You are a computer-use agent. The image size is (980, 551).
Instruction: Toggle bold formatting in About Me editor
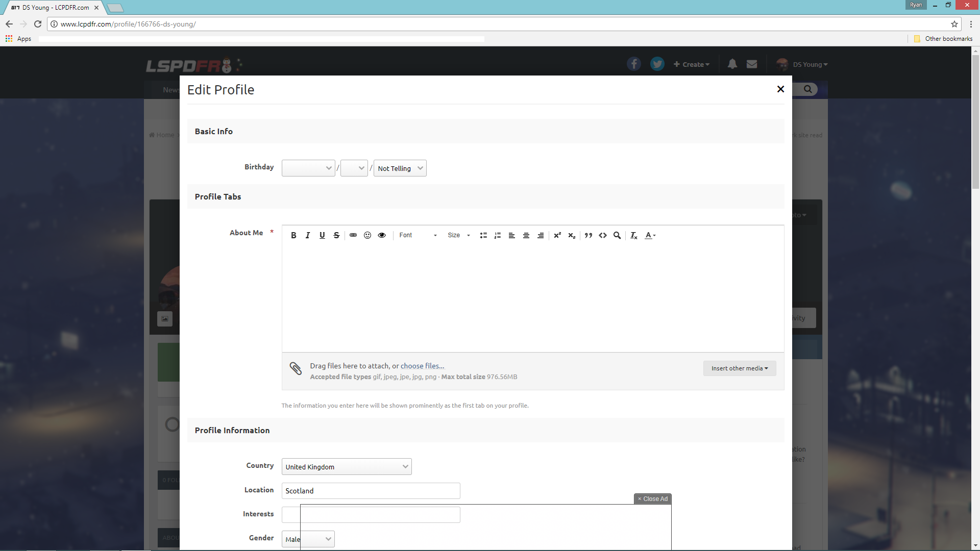point(293,235)
